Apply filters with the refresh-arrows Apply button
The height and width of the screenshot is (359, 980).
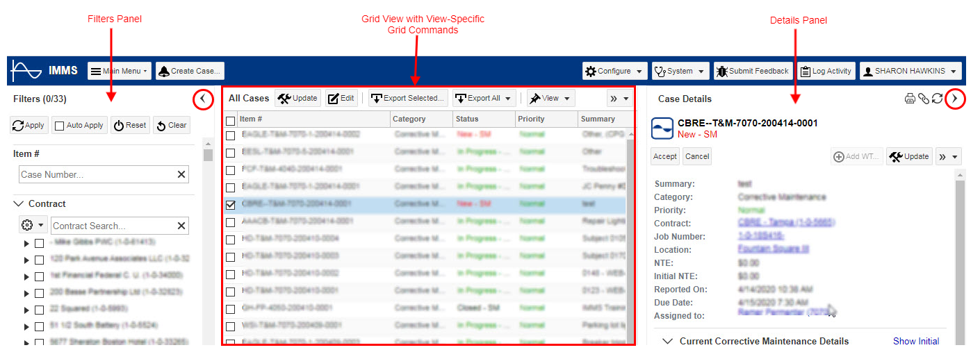(x=28, y=126)
